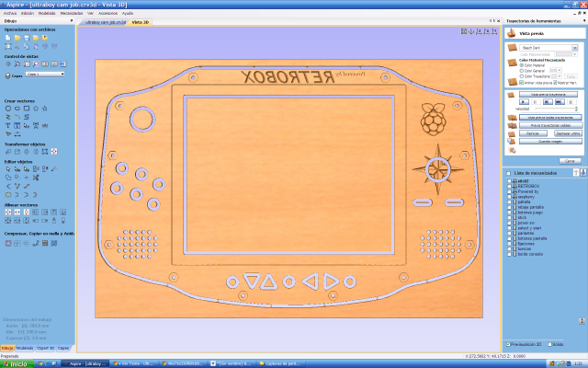This screenshot has width=588, height=368.
Task: Select the Draw Circle tool
Action: coord(8,109)
